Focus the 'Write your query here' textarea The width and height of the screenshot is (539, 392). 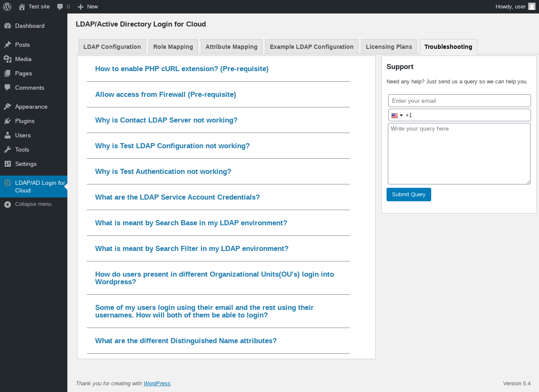click(459, 154)
